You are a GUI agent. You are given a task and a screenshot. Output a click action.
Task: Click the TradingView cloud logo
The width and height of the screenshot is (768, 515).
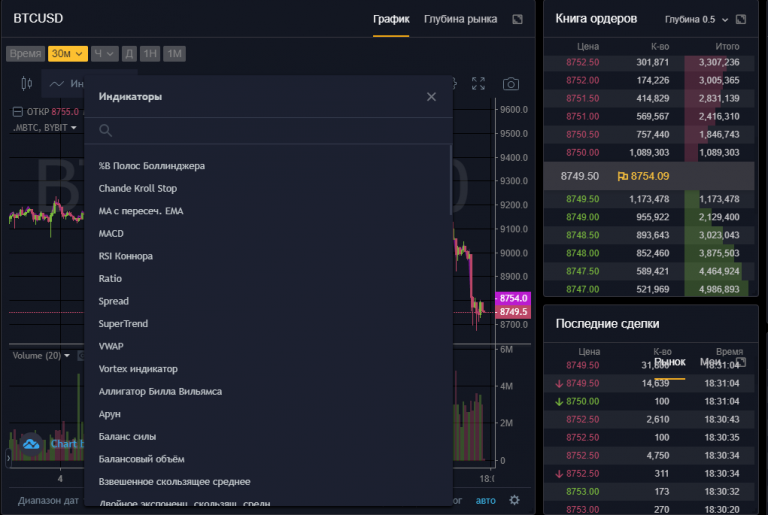[x=31, y=443]
